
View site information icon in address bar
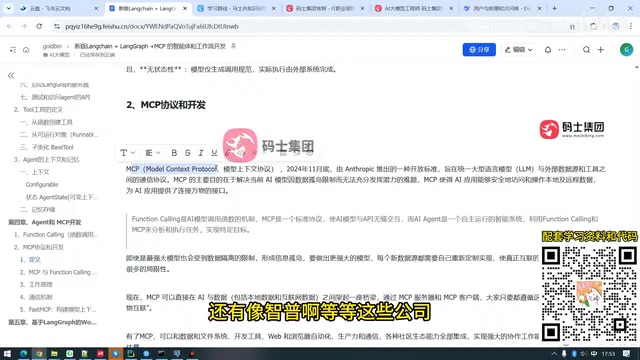pos(57,26)
